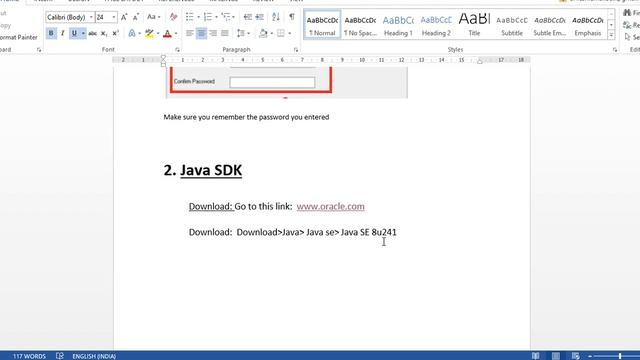Viewport: 640px width, 360px height.
Task: Decrease the paragraph indent
Action: [x=247, y=17]
